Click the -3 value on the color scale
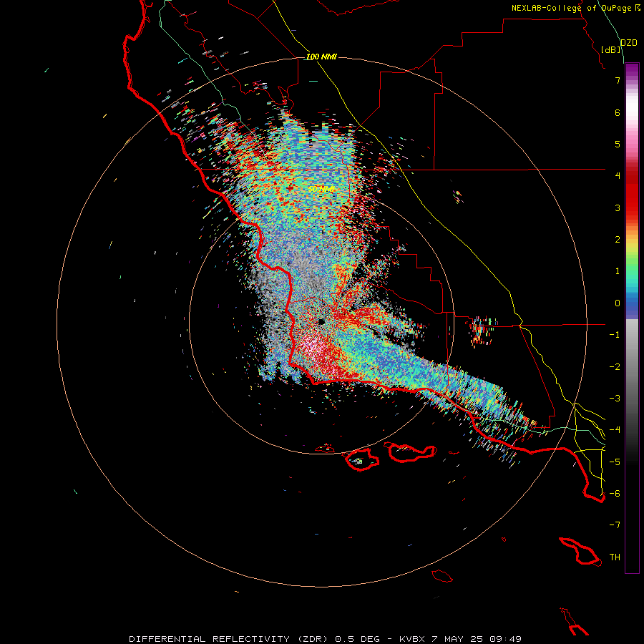This screenshot has height=644, width=644. point(615,399)
